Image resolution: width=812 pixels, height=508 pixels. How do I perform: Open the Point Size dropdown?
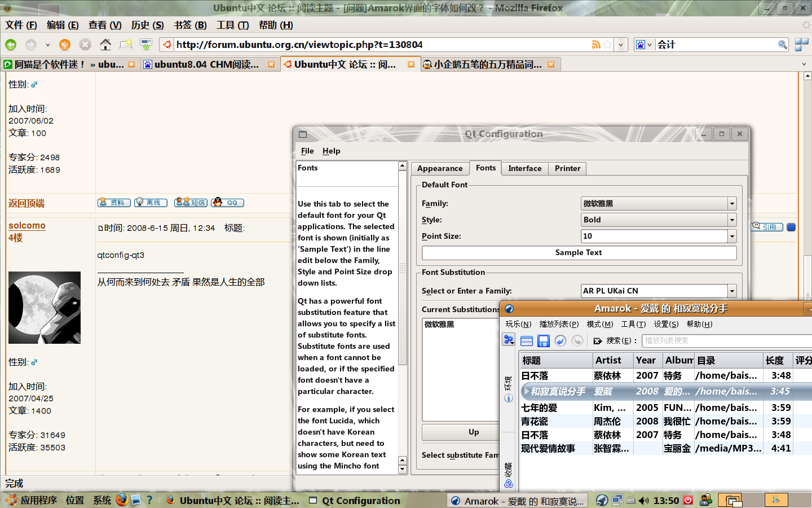[732, 236]
